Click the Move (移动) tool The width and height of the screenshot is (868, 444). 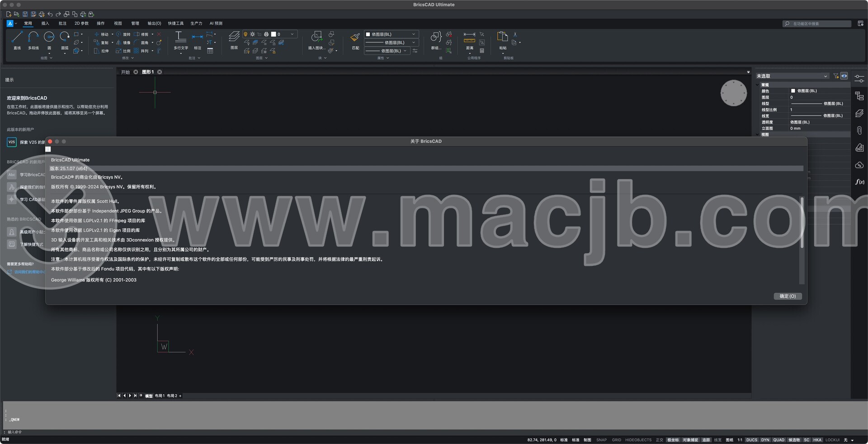(101, 34)
